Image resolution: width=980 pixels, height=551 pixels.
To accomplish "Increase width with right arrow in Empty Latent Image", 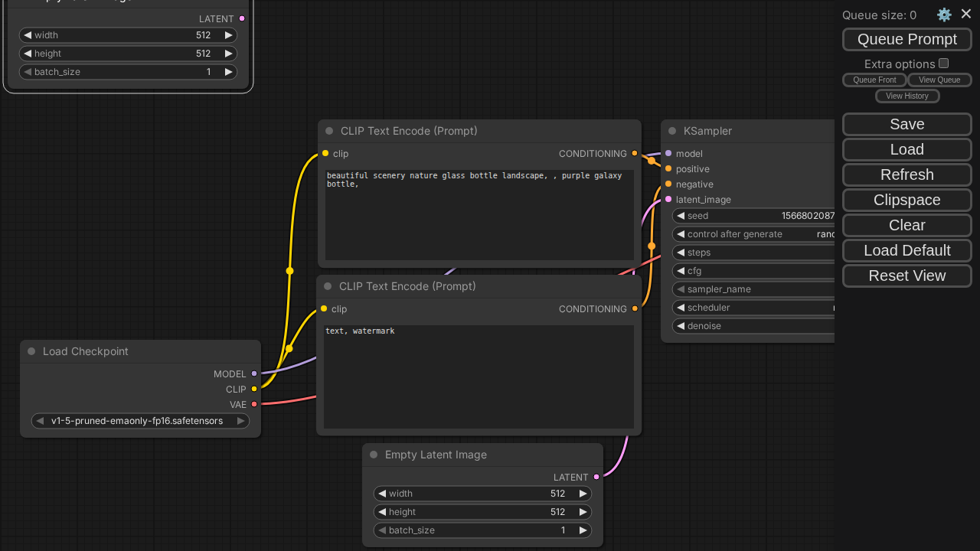I will (x=583, y=494).
